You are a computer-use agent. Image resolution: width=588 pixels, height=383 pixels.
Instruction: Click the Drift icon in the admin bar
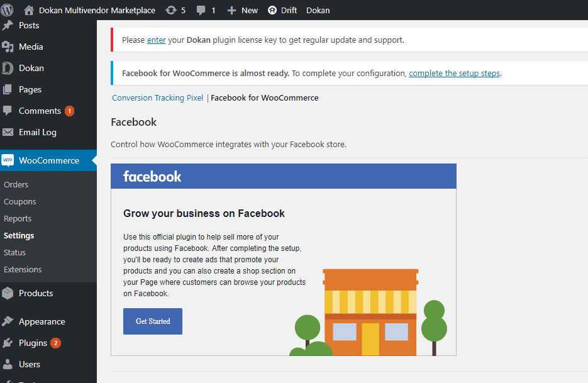click(272, 11)
